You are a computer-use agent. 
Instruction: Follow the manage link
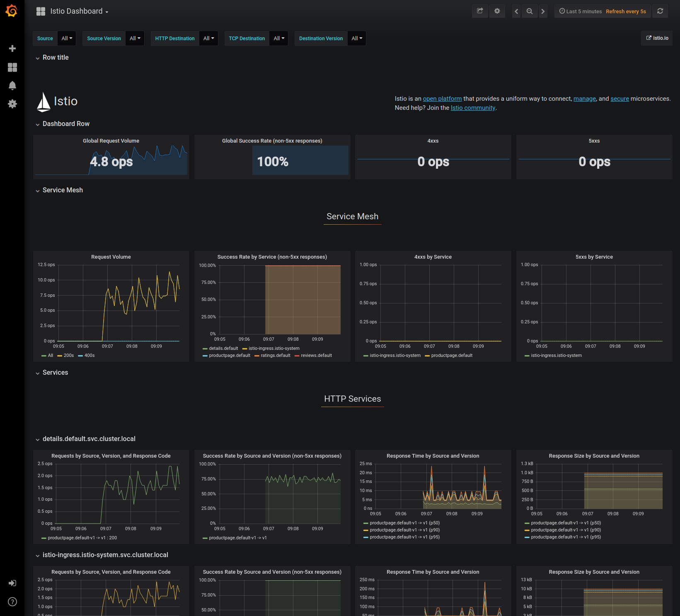585,99
